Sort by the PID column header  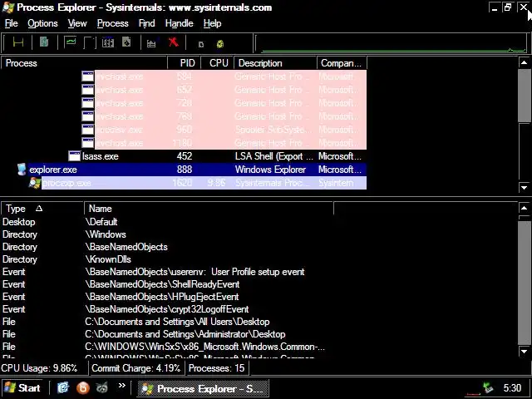184,63
